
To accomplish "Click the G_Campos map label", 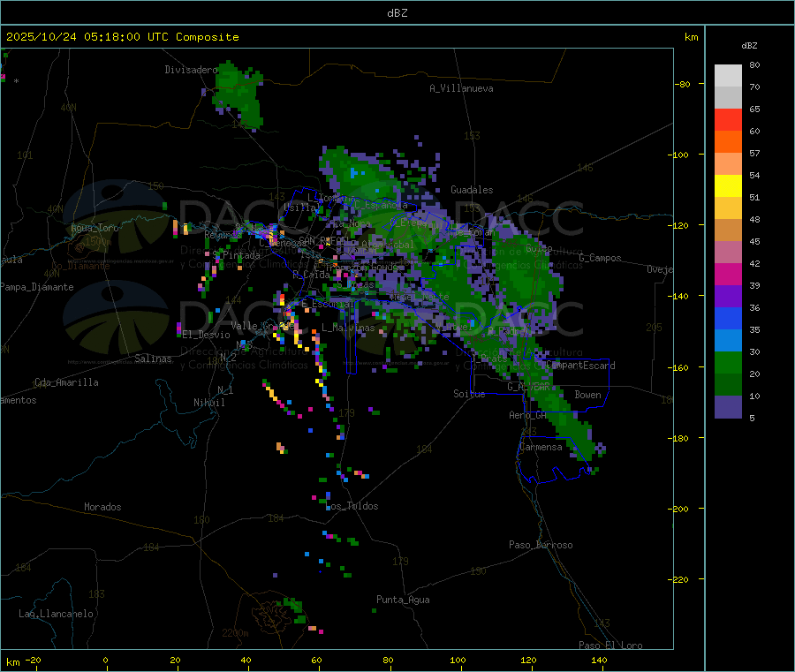I will (x=601, y=258).
